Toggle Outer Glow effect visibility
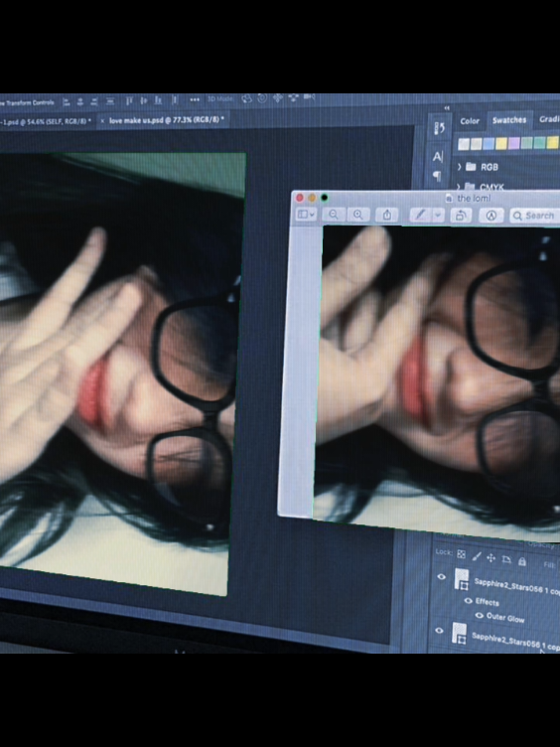 click(x=479, y=616)
